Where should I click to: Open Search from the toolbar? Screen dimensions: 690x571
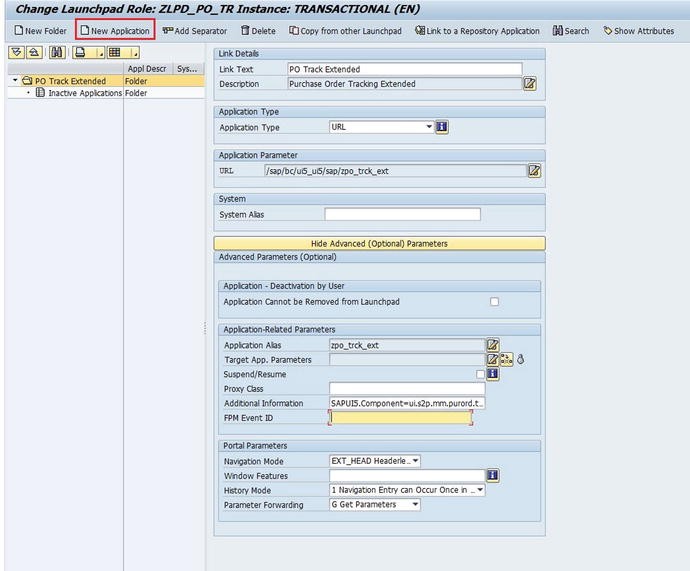(x=571, y=31)
